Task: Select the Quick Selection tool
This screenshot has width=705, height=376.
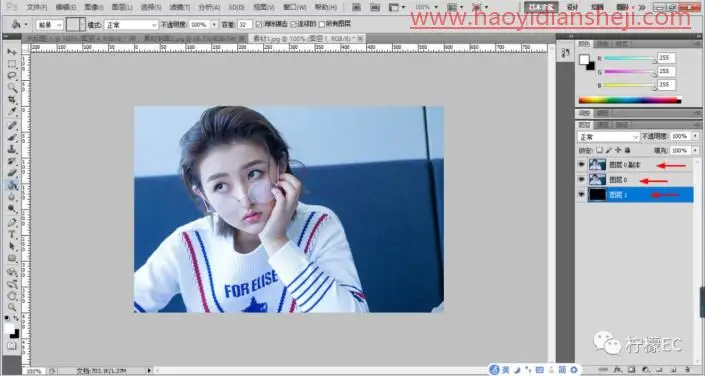Action: point(12,88)
